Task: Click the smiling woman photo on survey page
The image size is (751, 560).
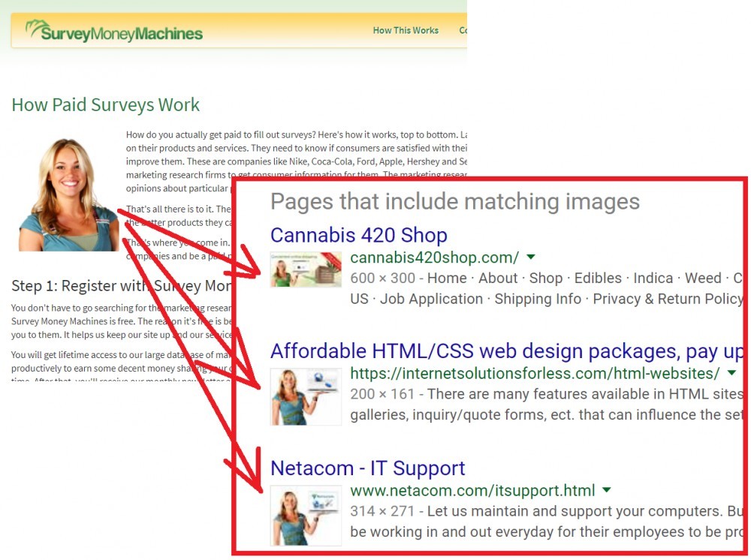Action: point(68,194)
